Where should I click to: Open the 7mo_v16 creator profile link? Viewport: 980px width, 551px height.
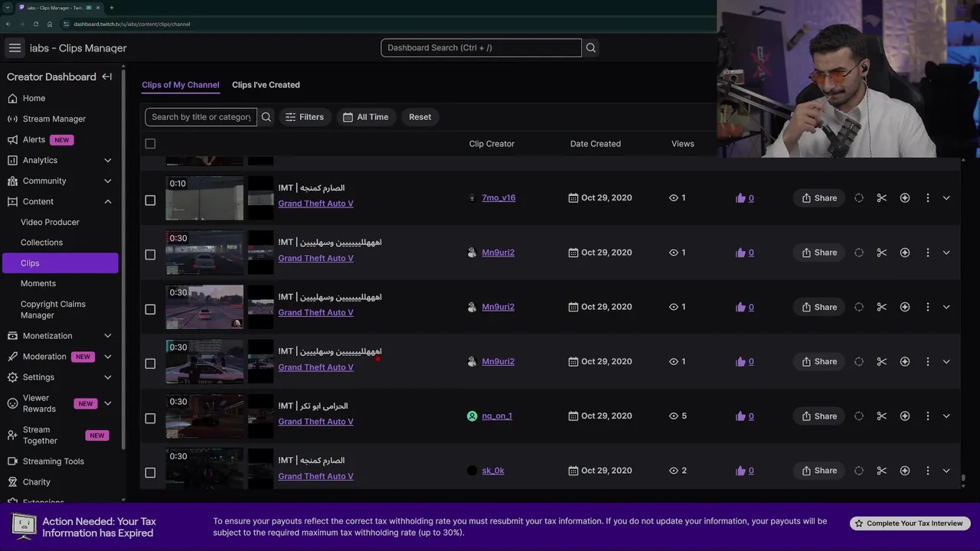[x=498, y=197]
